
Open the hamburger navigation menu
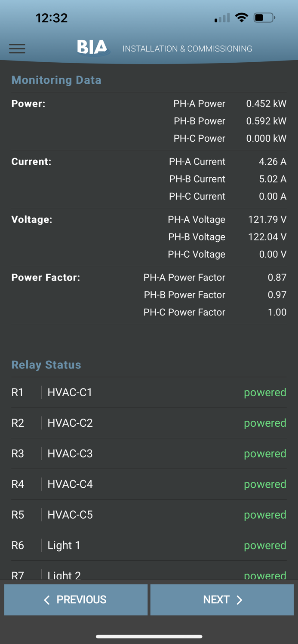pos(17,49)
